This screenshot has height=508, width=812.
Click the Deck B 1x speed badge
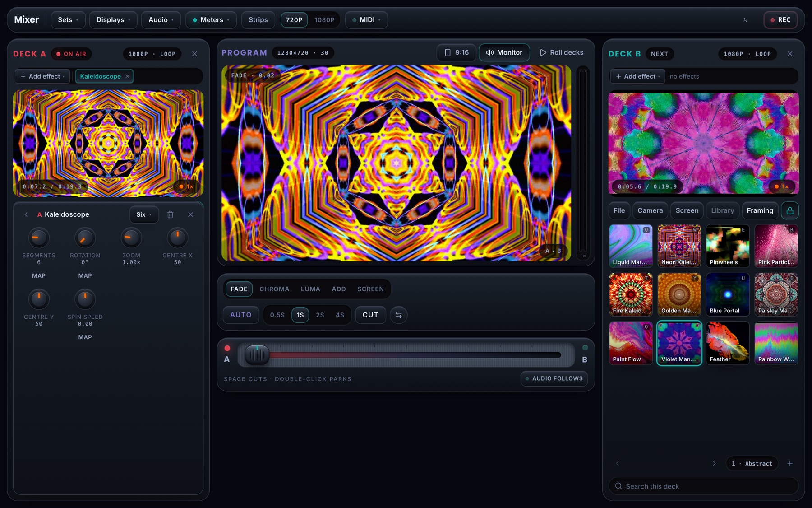(782, 186)
